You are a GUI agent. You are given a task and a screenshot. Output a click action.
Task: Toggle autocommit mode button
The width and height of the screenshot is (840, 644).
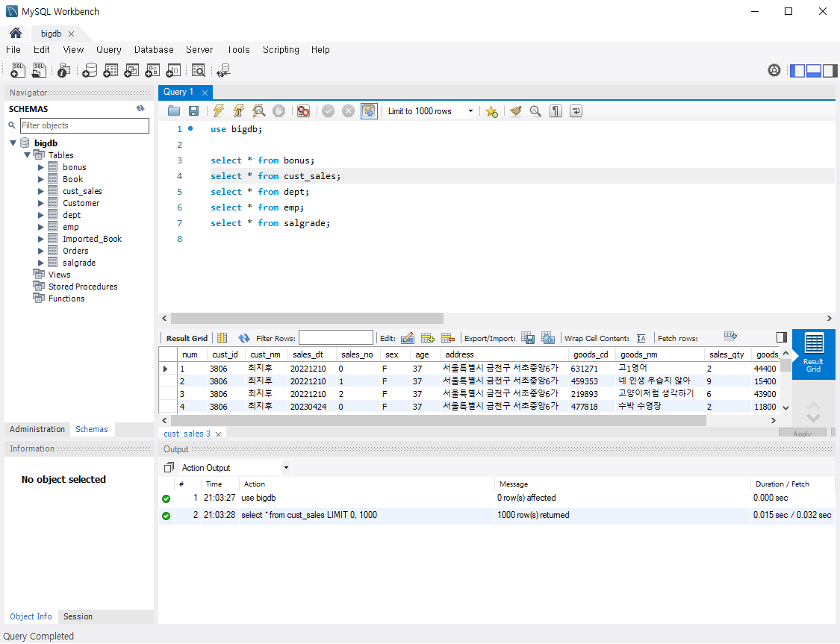pyautogui.click(x=369, y=110)
